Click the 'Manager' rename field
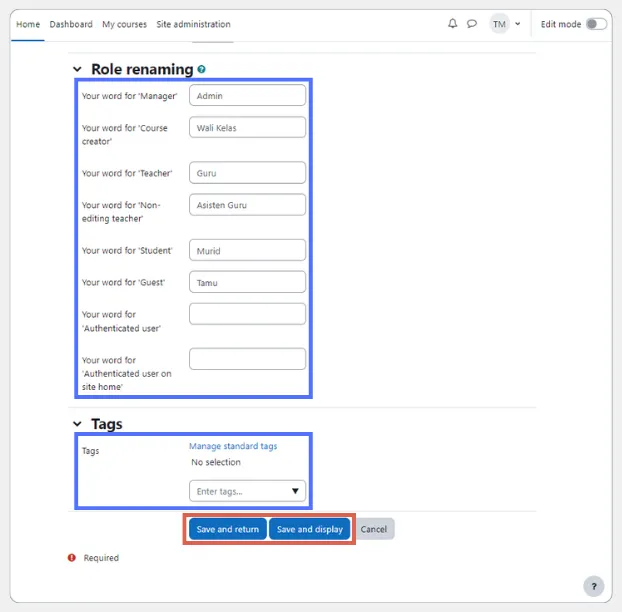 pyautogui.click(x=248, y=95)
